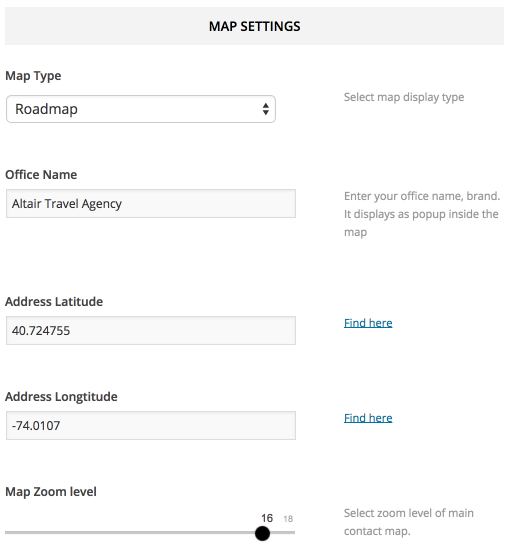Open the Find here link beside longitude
509x560 pixels.
tap(368, 418)
